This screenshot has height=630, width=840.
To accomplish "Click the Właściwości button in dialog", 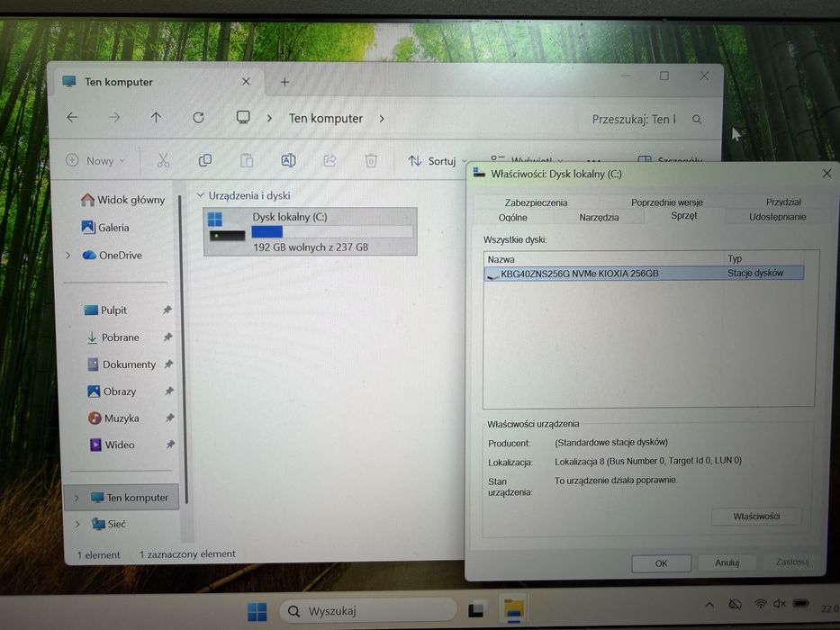I will (756, 517).
